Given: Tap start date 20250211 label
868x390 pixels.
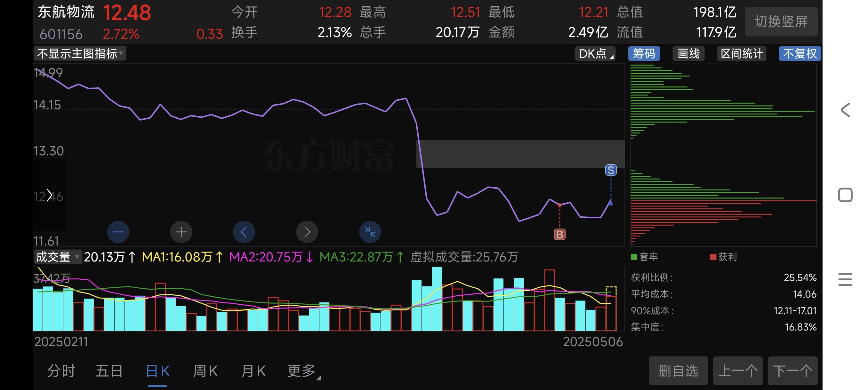Looking at the screenshot, I should tap(61, 342).
